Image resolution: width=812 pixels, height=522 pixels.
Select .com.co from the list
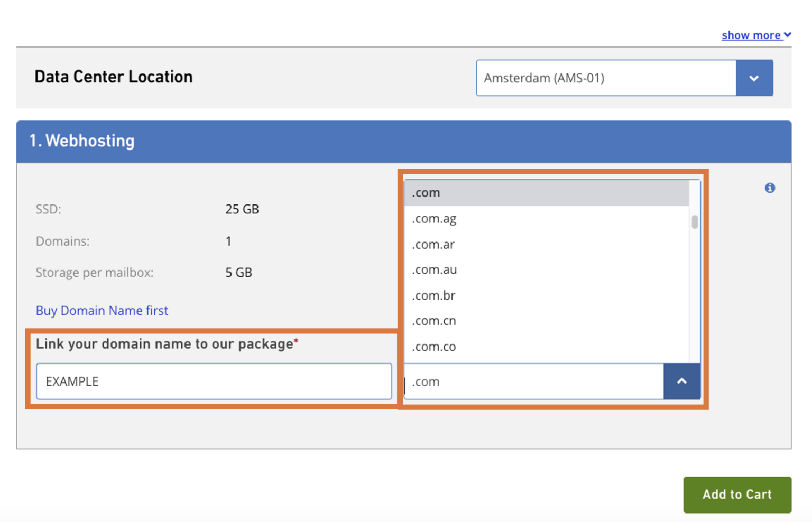pyautogui.click(x=547, y=347)
